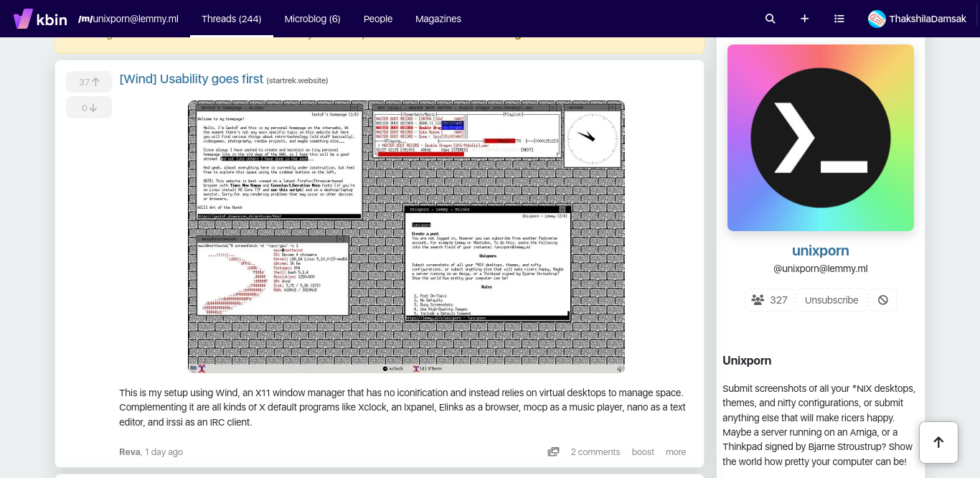
Task: Boost the Wind post
Action: click(x=642, y=451)
